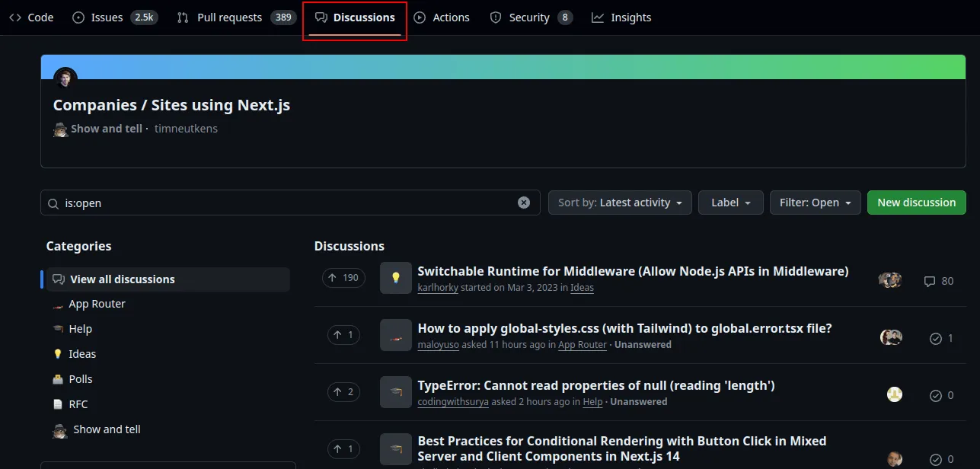
Task: Click the Issues icon showing 2.5k
Action: point(78,17)
